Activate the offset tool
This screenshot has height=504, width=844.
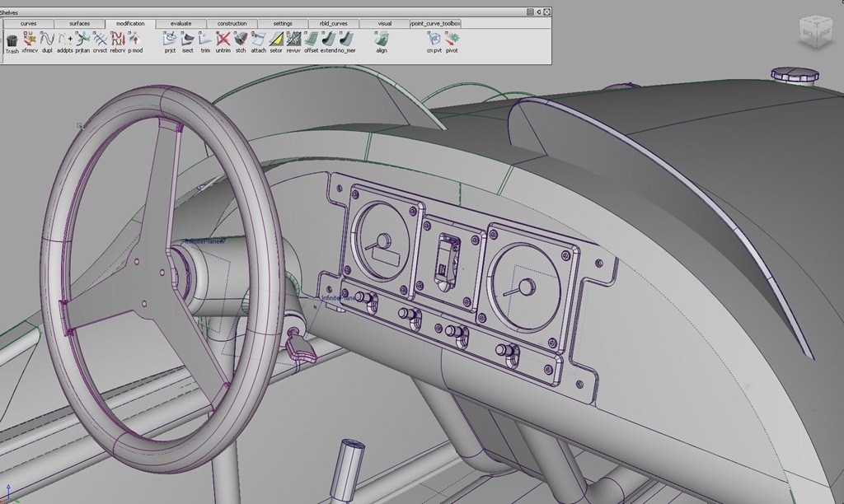pos(311,39)
